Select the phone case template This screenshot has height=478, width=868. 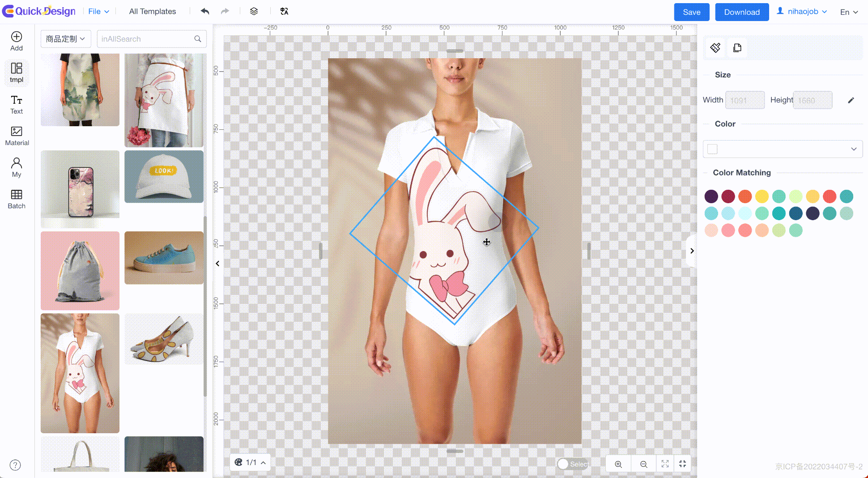(x=80, y=189)
